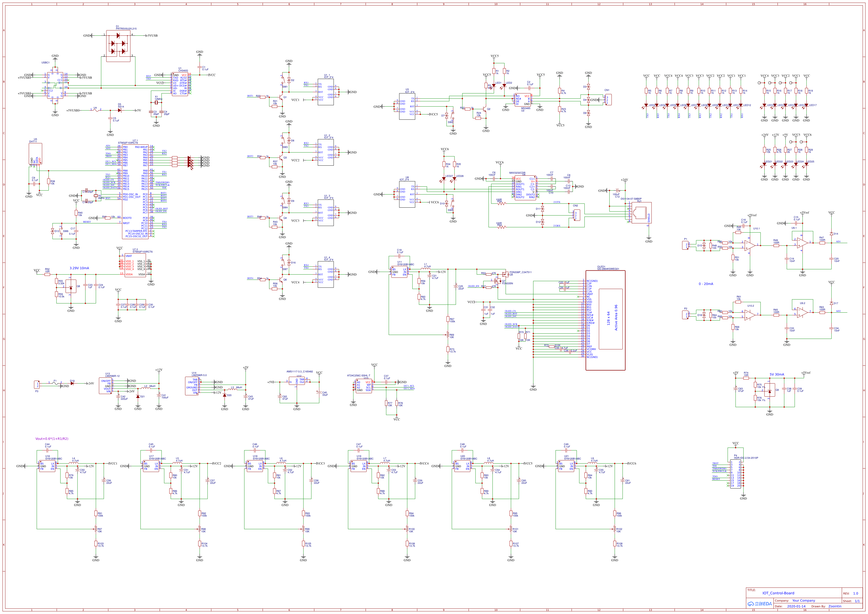Select the '5V 30mA' annotation
The image size is (868, 614).
tap(777, 374)
